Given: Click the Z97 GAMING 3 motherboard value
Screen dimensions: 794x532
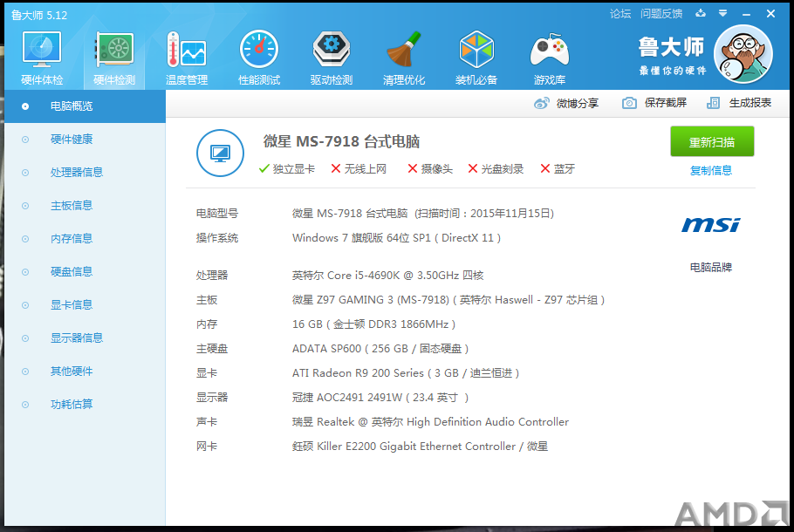Looking at the screenshot, I should click(448, 300).
